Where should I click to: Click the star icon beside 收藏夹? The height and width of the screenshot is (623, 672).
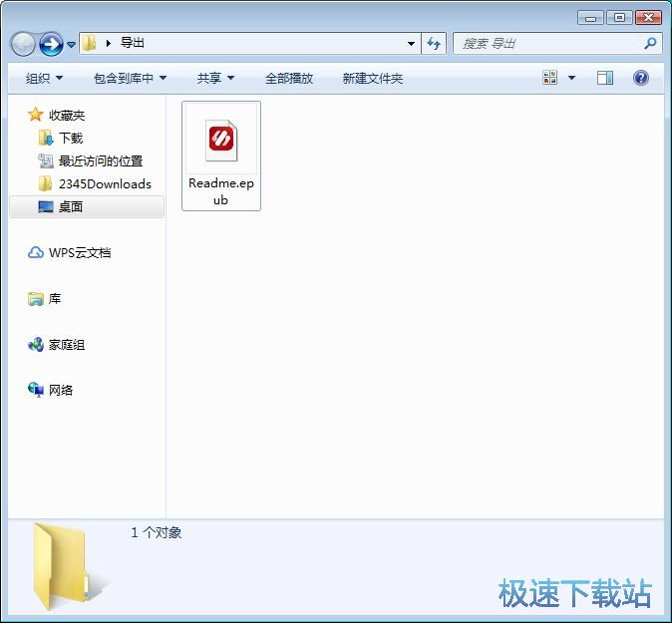tap(35, 115)
